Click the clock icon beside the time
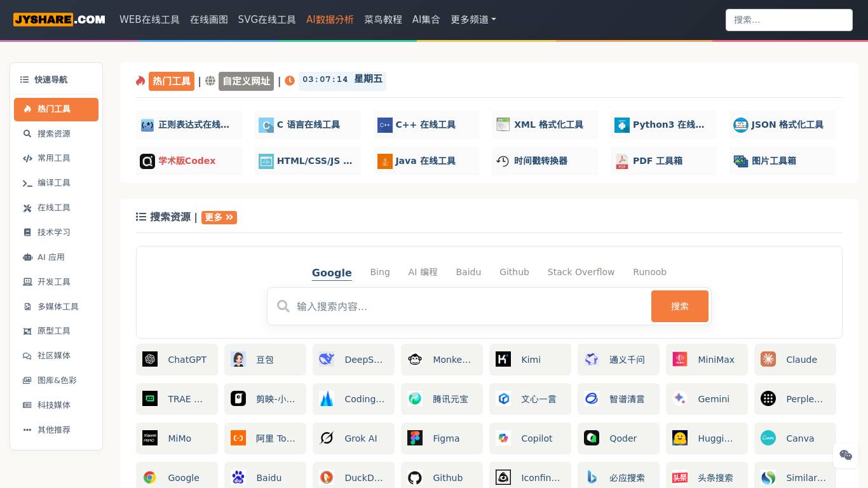 [290, 81]
